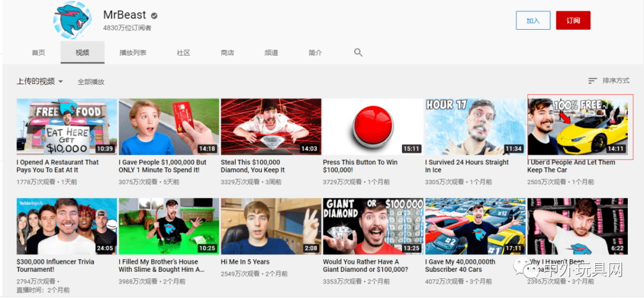Click the 全部播放 play all link

click(x=91, y=82)
